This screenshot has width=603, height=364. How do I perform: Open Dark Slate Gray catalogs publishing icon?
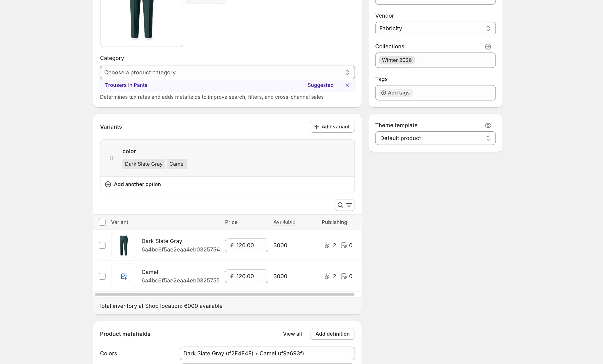[x=344, y=245]
